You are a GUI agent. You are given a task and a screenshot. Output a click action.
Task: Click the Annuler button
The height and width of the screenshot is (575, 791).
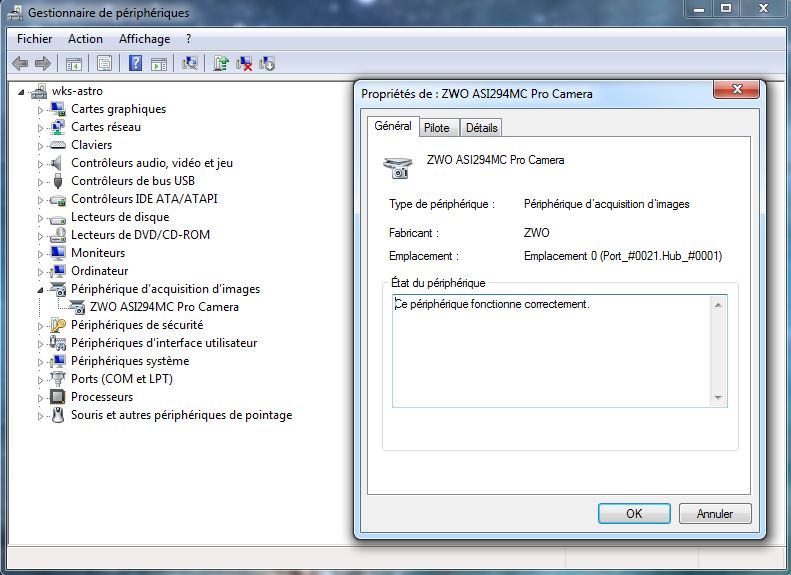pyautogui.click(x=715, y=513)
